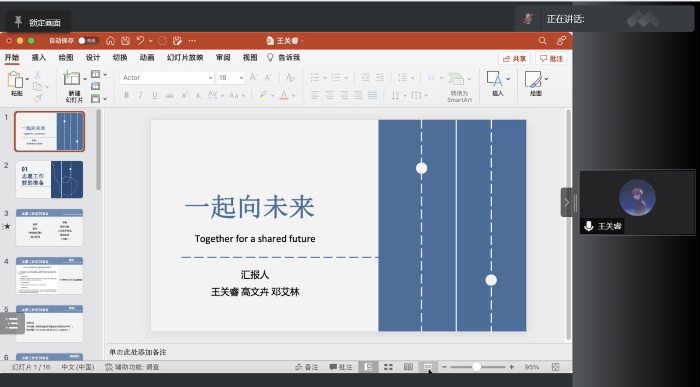
Task: Open search with the magnifier icon
Action: (x=542, y=41)
